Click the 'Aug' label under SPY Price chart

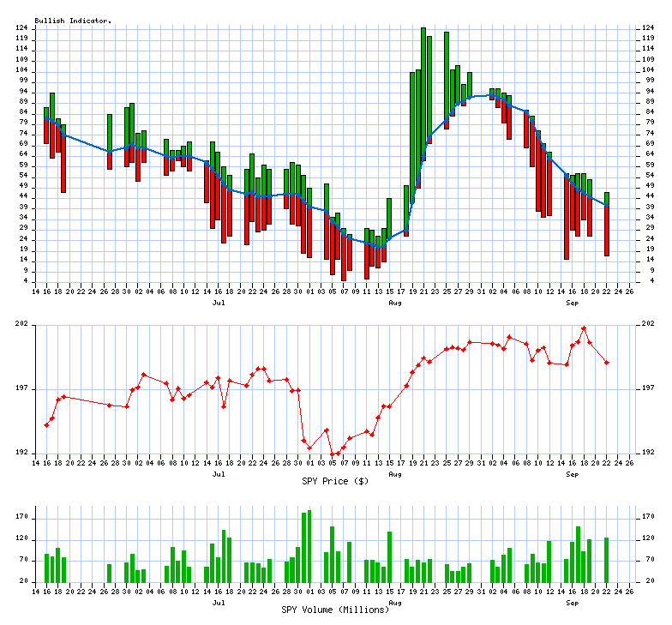[395, 473]
